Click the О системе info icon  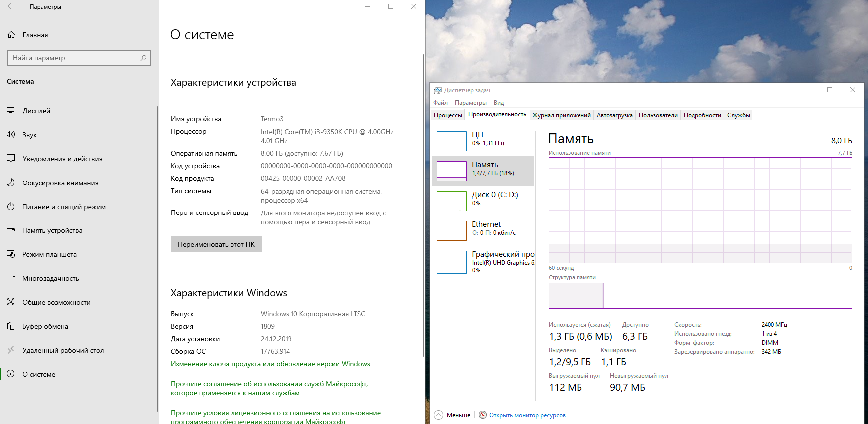pyautogui.click(x=11, y=374)
